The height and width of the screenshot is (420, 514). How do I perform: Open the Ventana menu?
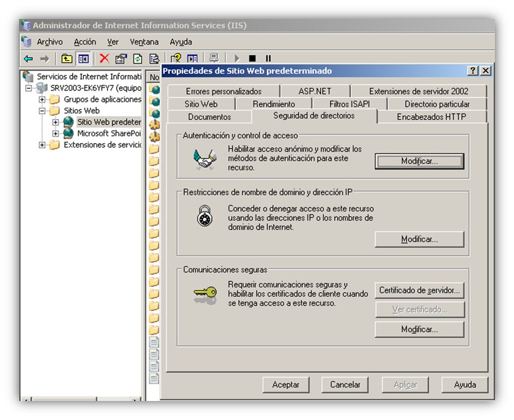(x=144, y=42)
